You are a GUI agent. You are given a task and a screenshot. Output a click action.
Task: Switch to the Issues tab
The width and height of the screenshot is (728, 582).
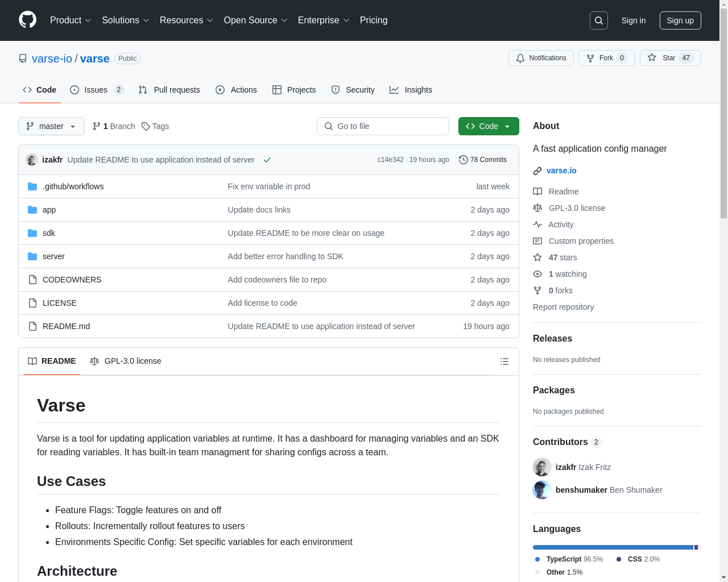[x=96, y=90]
